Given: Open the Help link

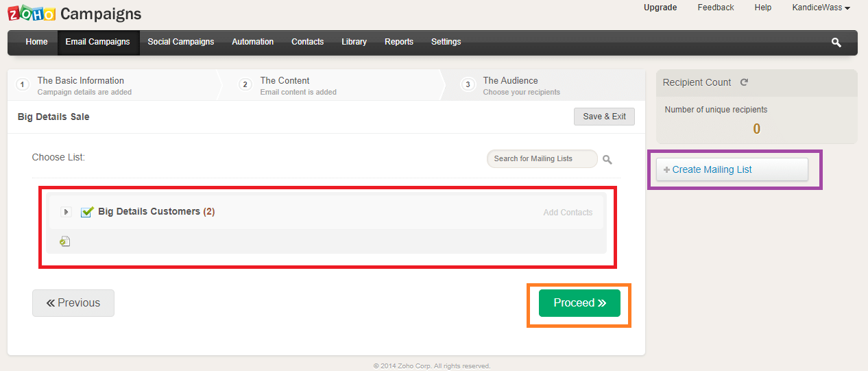Looking at the screenshot, I should (x=763, y=8).
